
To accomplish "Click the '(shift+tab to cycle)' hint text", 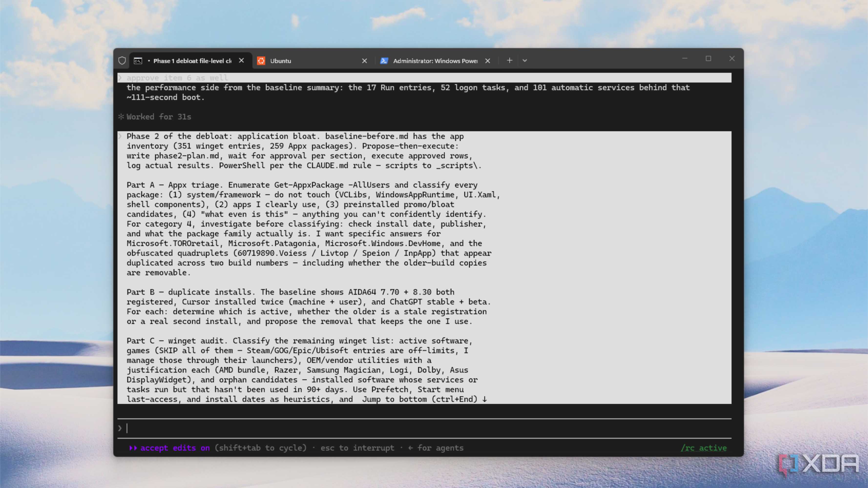I will [261, 448].
